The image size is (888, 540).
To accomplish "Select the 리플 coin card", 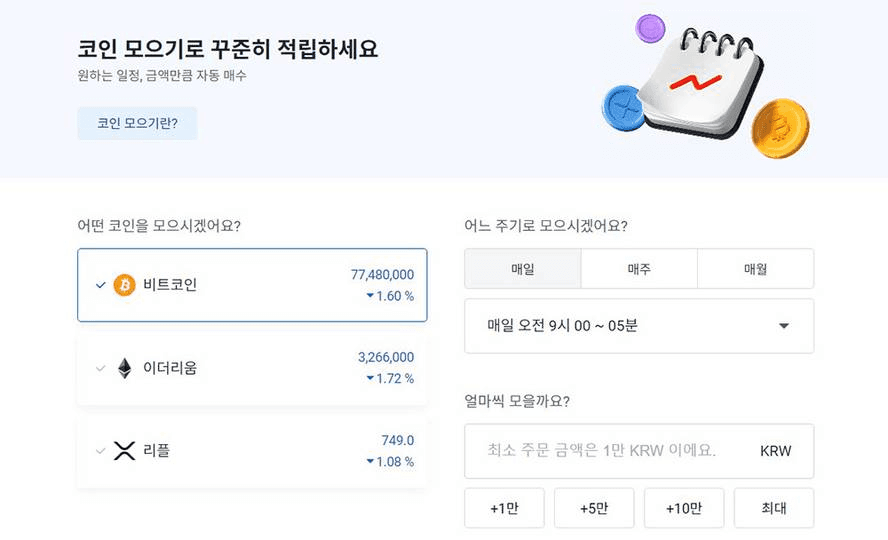I will click(x=252, y=451).
